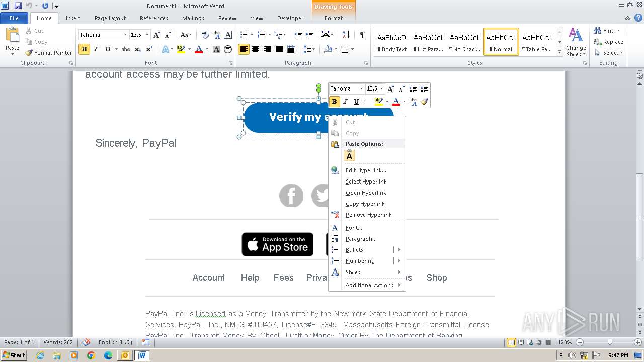644x362 pixels.
Task: Click the paste option 'Keep Text Only' icon
Action: [349, 156]
